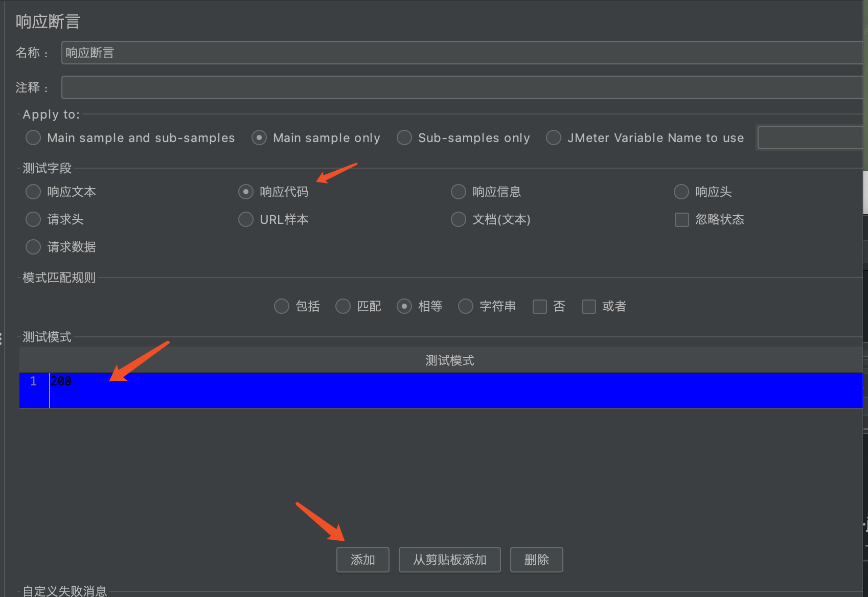Select Main sample only radio button
This screenshot has height=597, width=868.
coord(259,137)
